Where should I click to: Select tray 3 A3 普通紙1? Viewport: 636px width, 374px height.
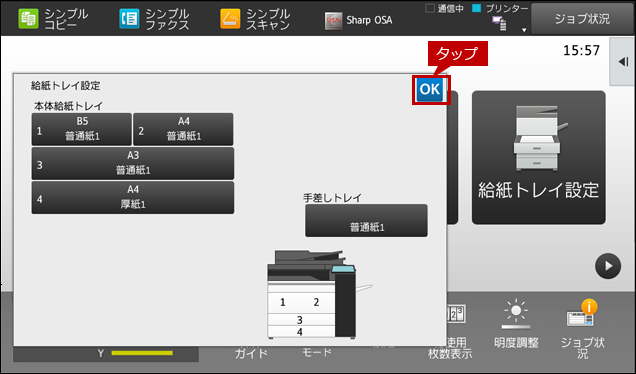133,163
